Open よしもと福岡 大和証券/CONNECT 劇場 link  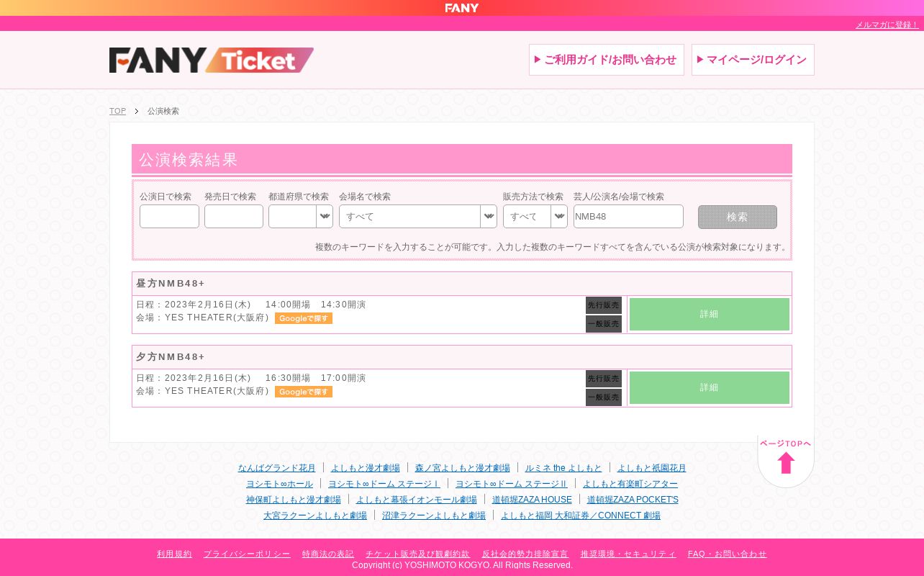(581, 516)
